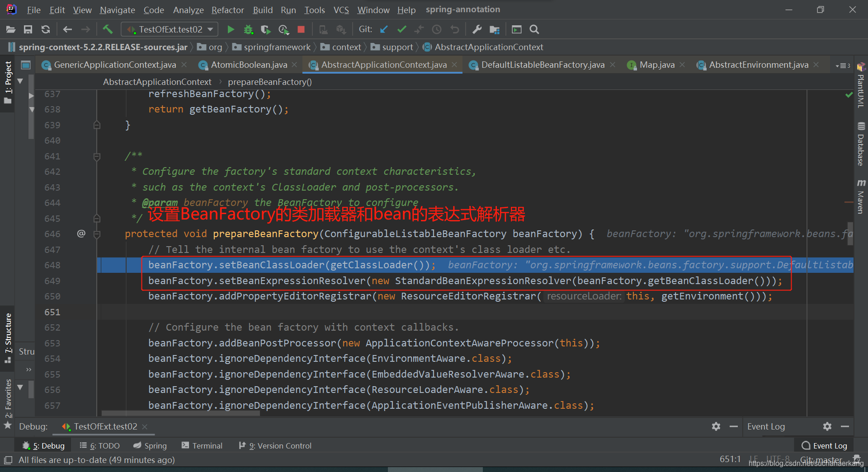
Task: Open 9: Version Control tool window
Action: coord(275,446)
